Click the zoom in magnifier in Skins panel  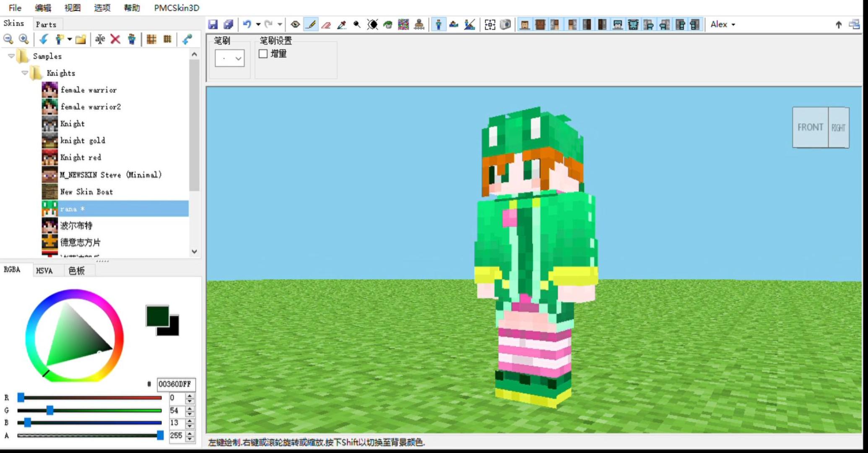click(x=24, y=39)
